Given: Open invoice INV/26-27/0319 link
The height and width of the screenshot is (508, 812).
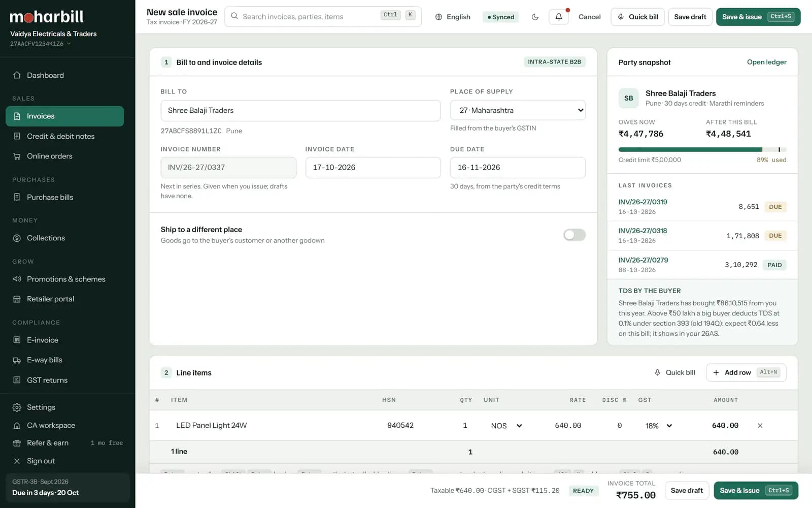Looking at the screenshot, I should tap(642, 202).
